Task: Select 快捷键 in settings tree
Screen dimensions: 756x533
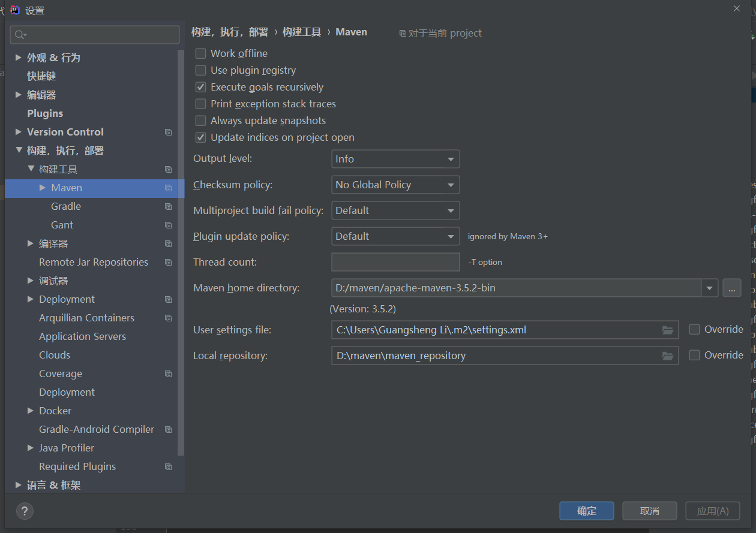Action: (41, 76)
